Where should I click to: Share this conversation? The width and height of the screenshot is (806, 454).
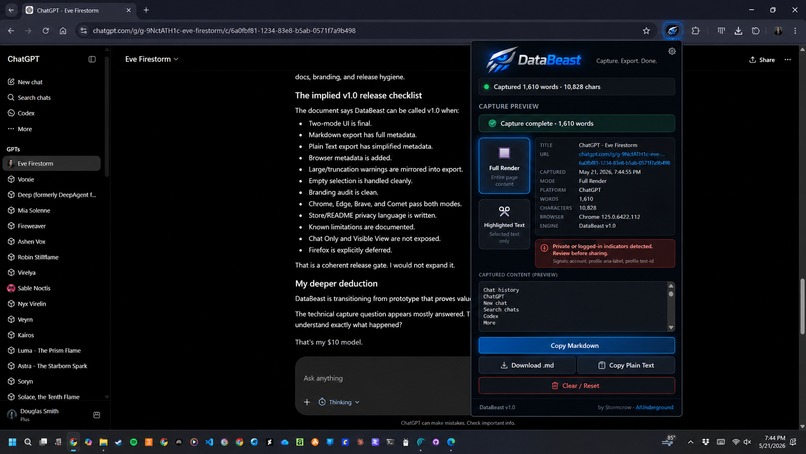tap(762, 60)
